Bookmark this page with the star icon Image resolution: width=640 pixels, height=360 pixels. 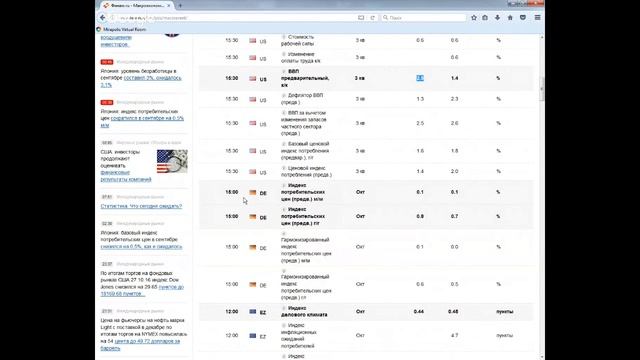[474, 18]
